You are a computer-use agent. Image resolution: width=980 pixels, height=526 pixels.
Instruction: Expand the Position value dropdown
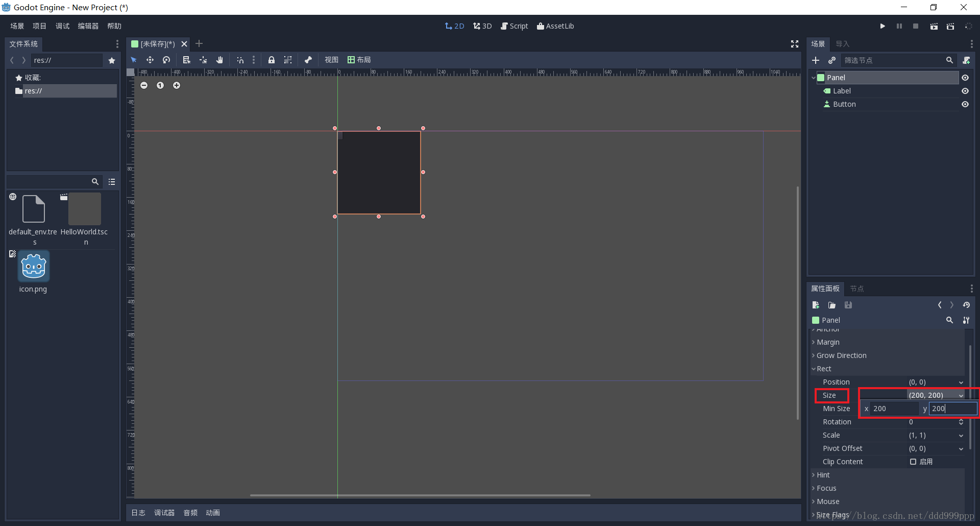point(961,382)
